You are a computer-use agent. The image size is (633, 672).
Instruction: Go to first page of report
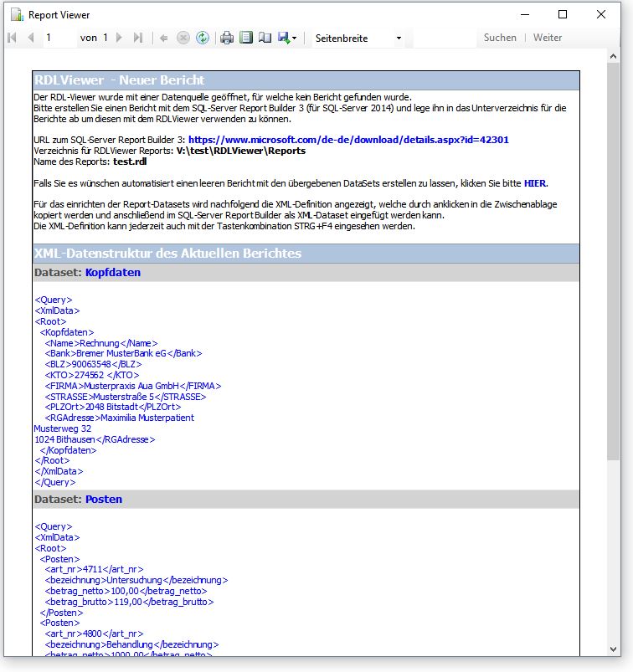(x=12, y=38)
